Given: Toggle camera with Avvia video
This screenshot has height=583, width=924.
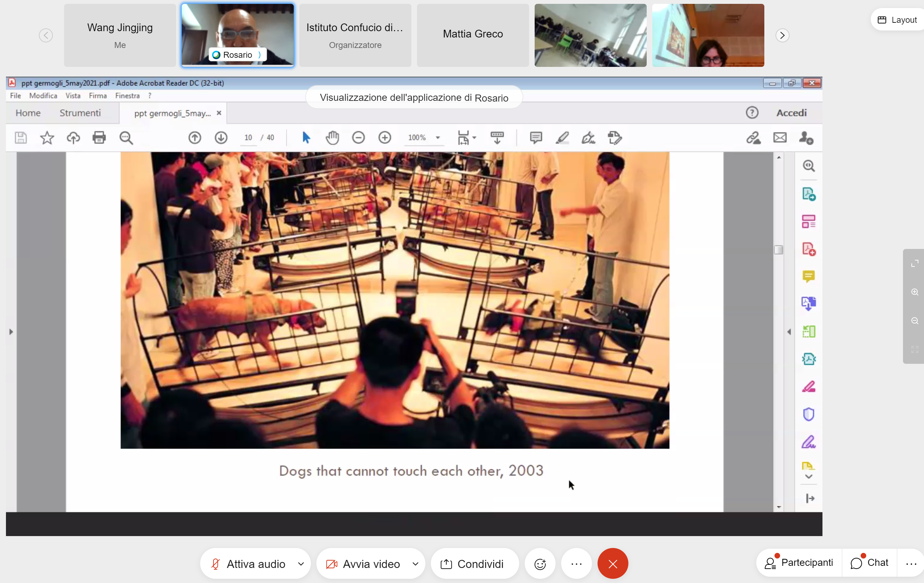Looking at the screenshot, I should tap(363, 563).
